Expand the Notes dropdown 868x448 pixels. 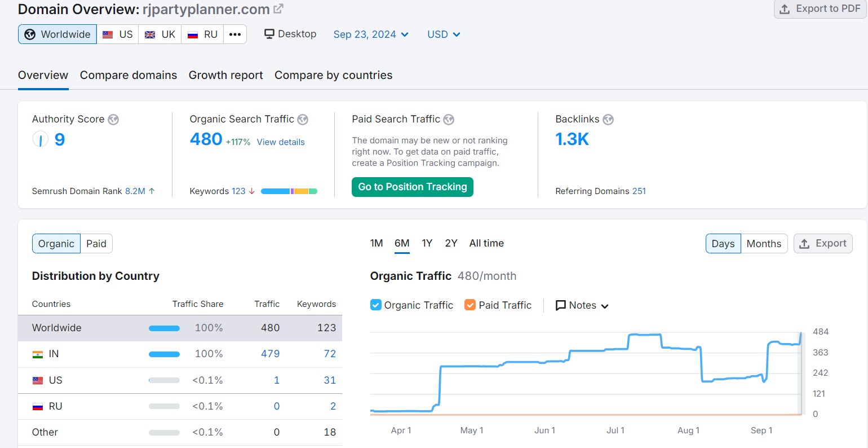(582, 305)
